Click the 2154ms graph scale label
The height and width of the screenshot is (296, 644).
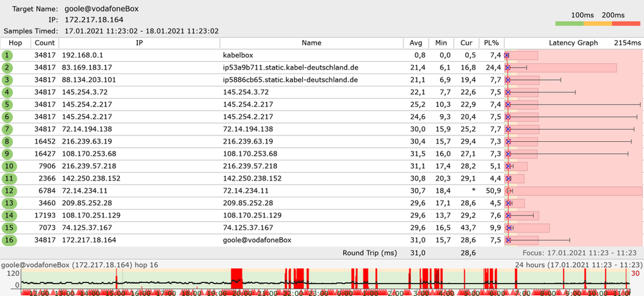tap(627, 43)
